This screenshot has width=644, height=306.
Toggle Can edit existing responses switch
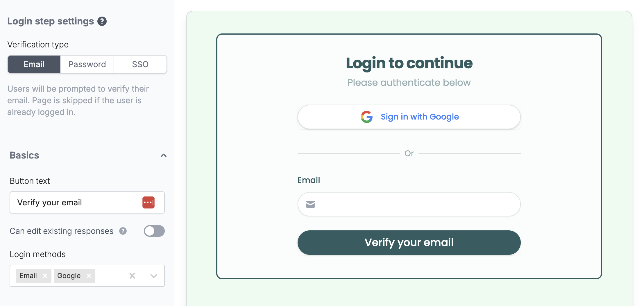pos(154,231)
